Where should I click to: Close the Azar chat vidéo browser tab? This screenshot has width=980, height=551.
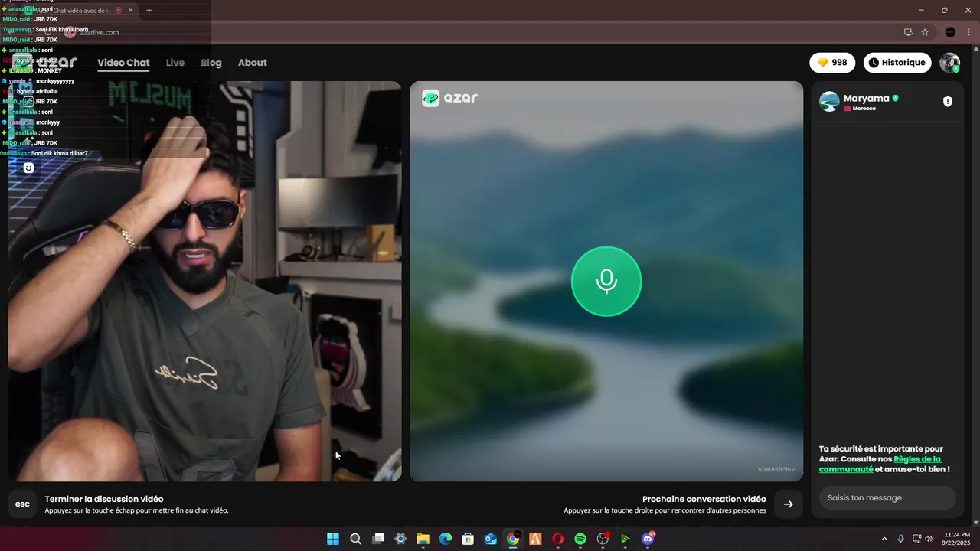click(130, 10)
